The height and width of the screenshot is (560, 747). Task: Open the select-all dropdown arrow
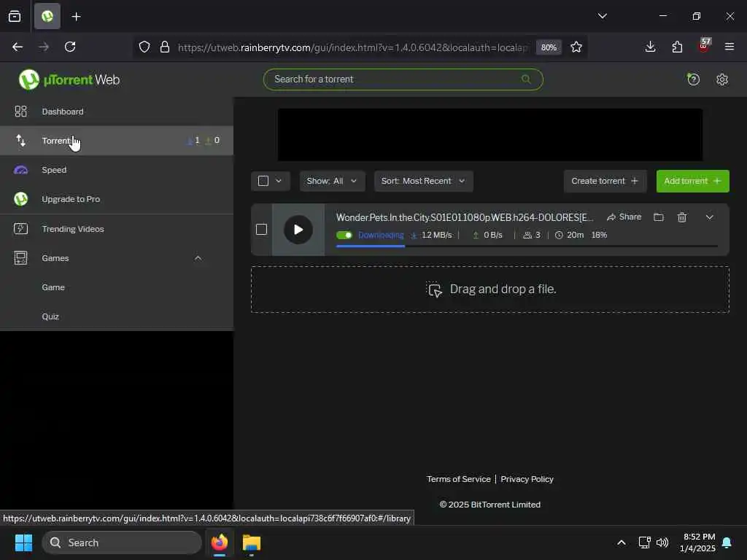(x=279, y=181)
